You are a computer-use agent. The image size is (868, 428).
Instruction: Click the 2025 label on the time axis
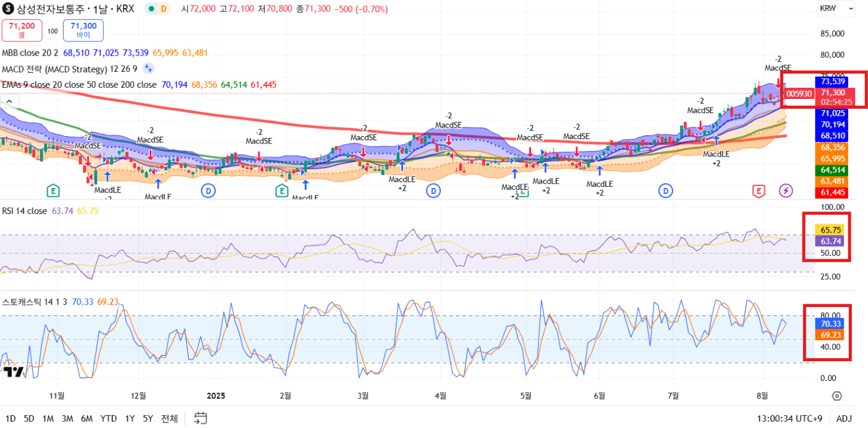(216, 396)
